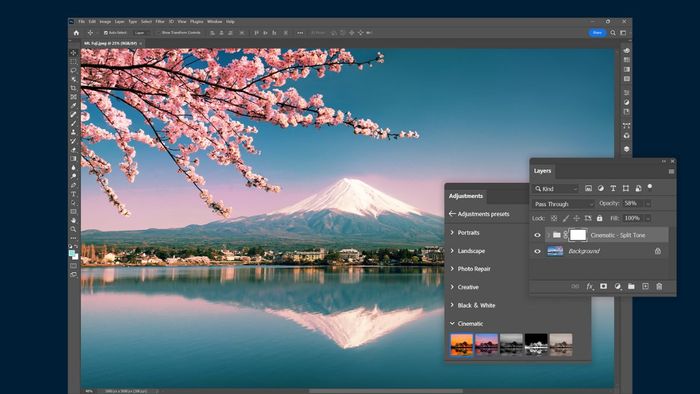The image size is (700, 394).
Task: Apply the high-contrast black fourth Cinematic preset
Action: tap(536, 344)
